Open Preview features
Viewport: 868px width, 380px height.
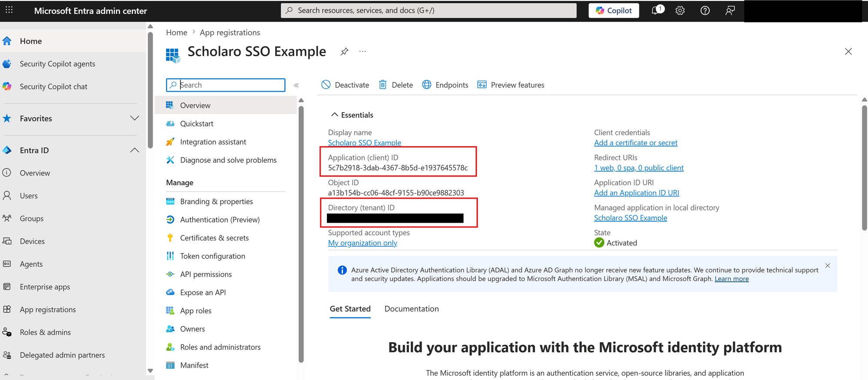[x=511, y=85]
